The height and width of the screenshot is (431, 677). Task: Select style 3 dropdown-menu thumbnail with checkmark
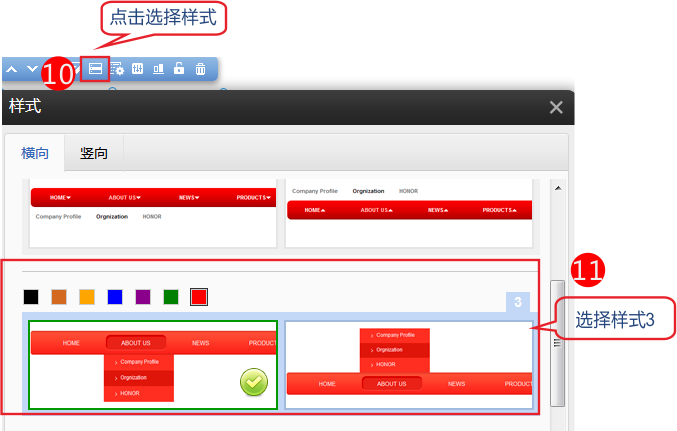click(x=152, y=365)
